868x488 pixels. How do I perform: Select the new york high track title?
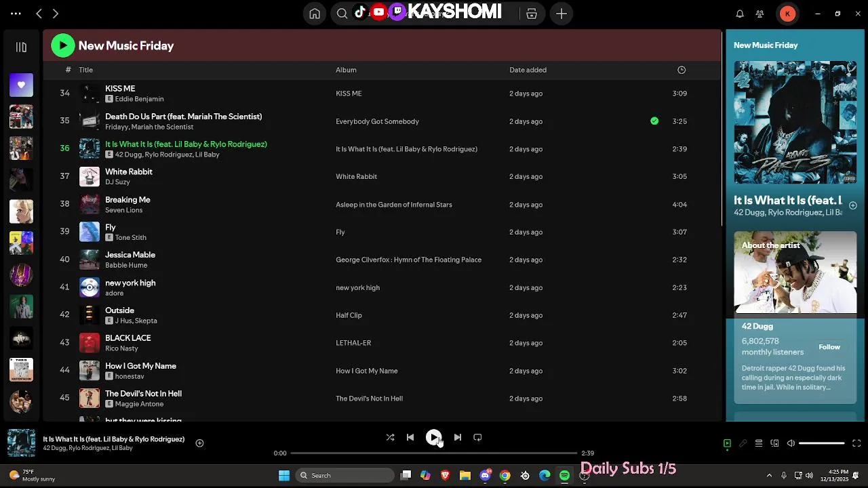[130, 283]
